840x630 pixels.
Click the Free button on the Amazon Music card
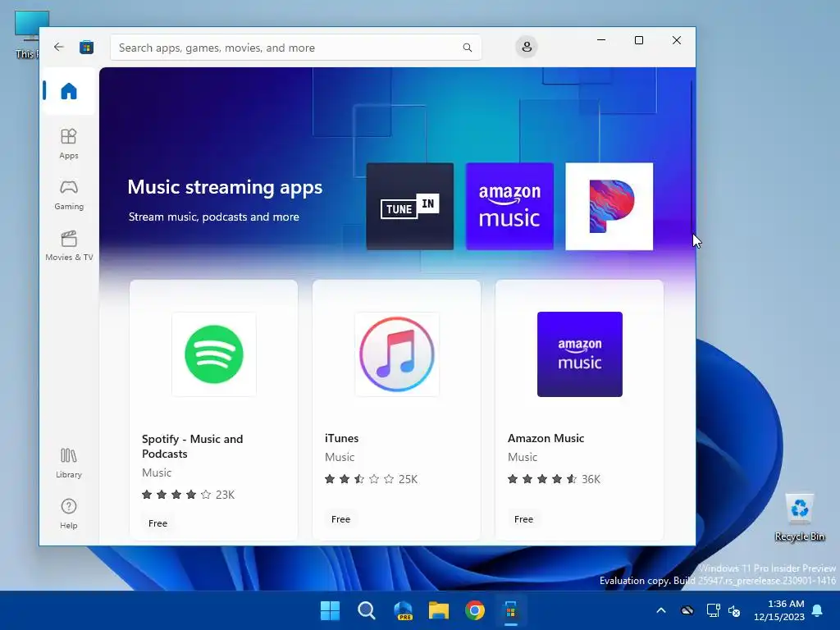click(x=523, y=519)
